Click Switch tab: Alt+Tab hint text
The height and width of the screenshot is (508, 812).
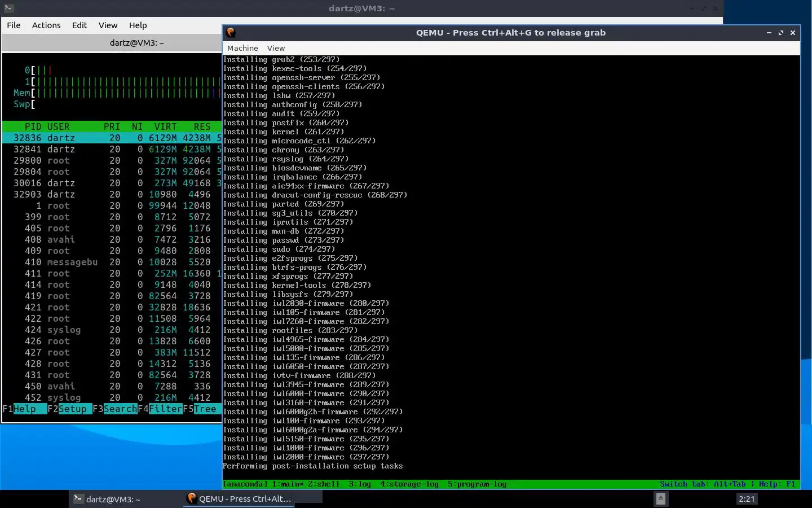pos(703,484)
